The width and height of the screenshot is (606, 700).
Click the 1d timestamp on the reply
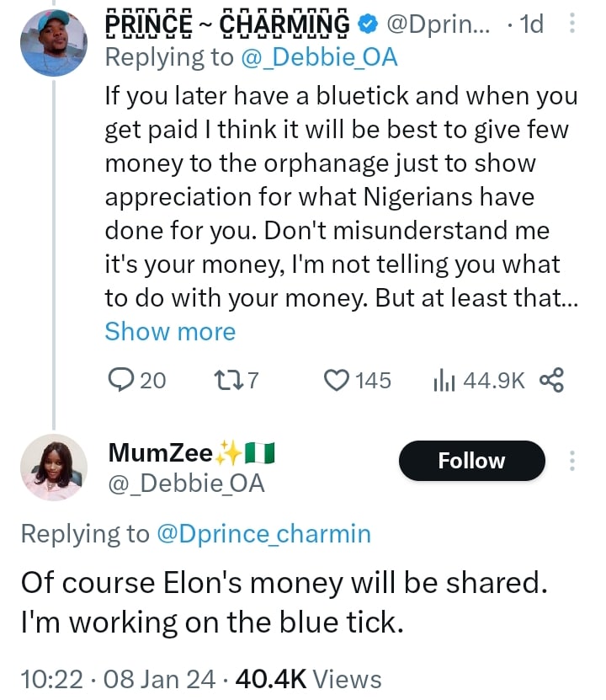pos(532,25)
